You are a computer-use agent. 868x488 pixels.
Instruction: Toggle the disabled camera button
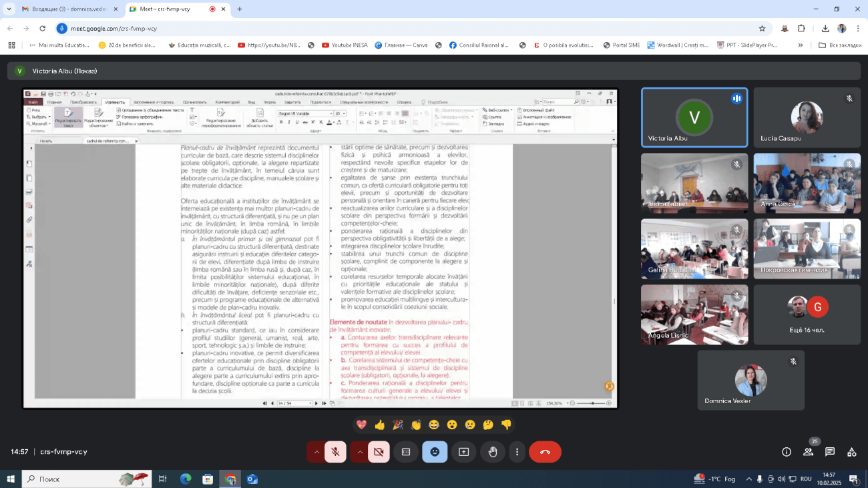(x=379, y=452)
